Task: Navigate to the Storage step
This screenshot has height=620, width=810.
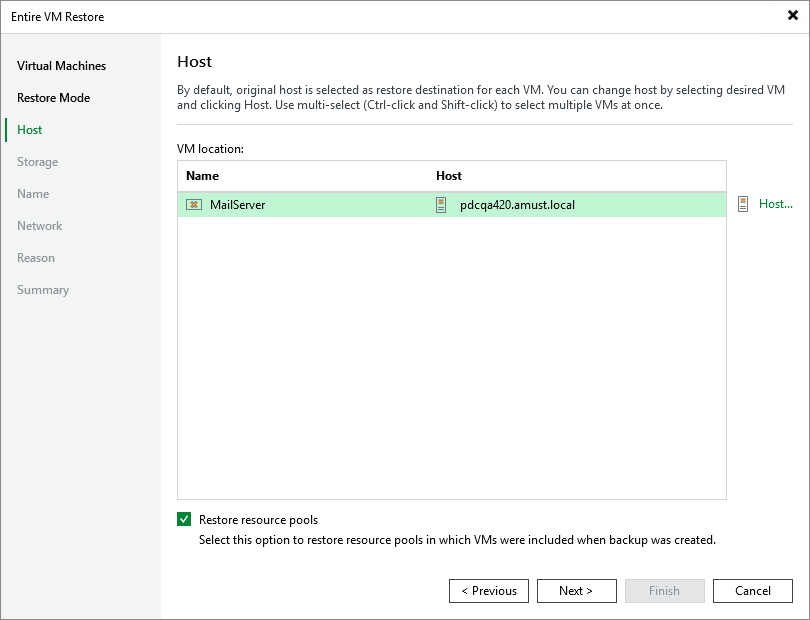Action: click(x=37, y=161)
